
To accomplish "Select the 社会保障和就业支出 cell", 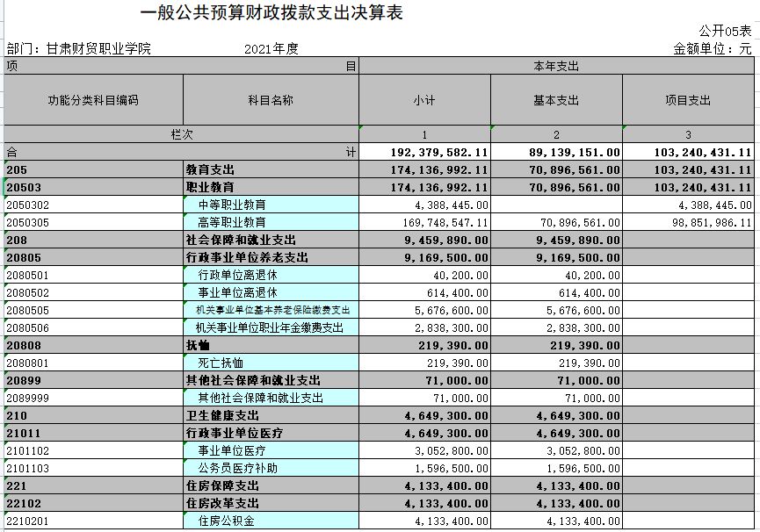I will click(271, 240).
